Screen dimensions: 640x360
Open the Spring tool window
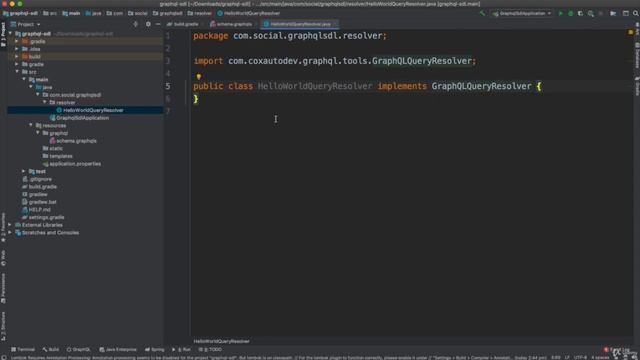[x=155, y=349]
